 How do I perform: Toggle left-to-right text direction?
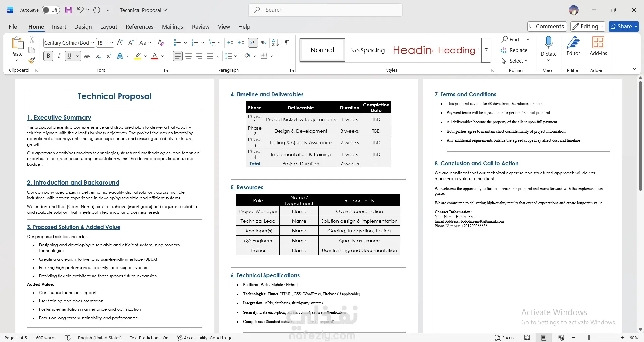[253, 43]
